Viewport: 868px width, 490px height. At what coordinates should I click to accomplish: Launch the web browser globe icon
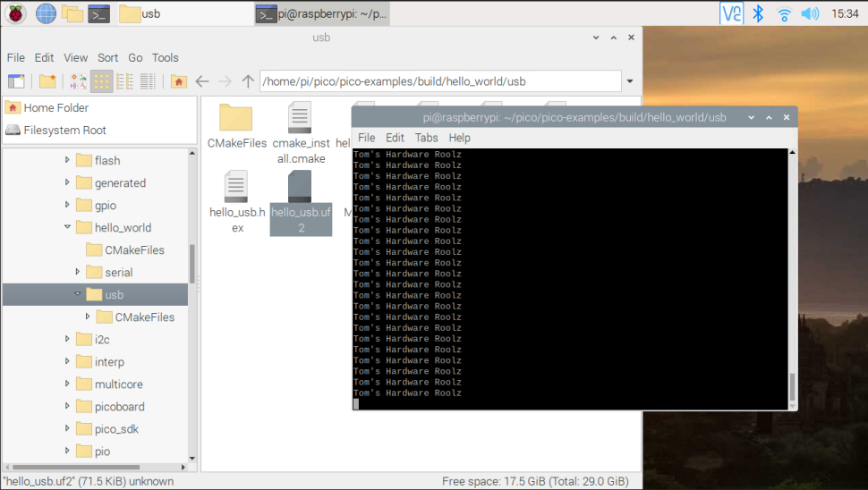[46, 13]
